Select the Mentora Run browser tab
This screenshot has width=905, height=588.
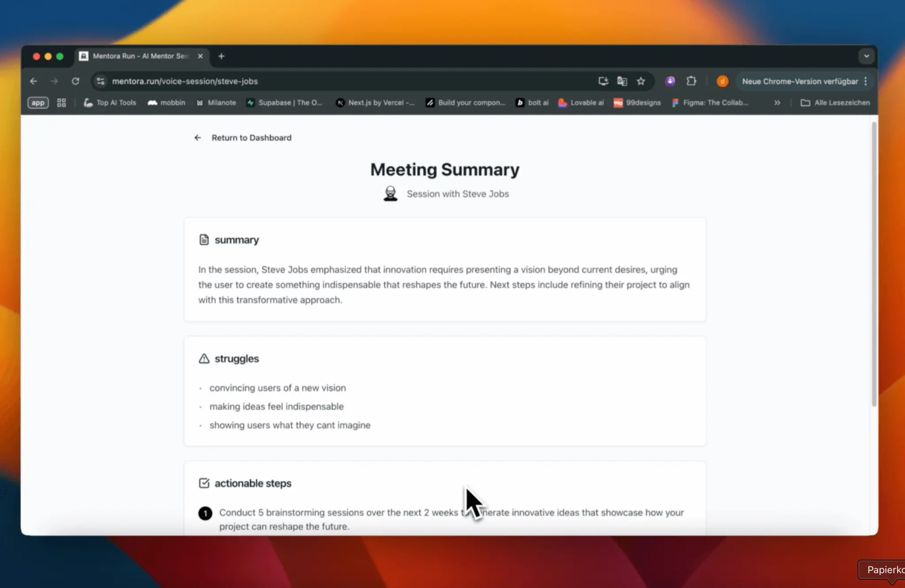(x=141, y=56)
